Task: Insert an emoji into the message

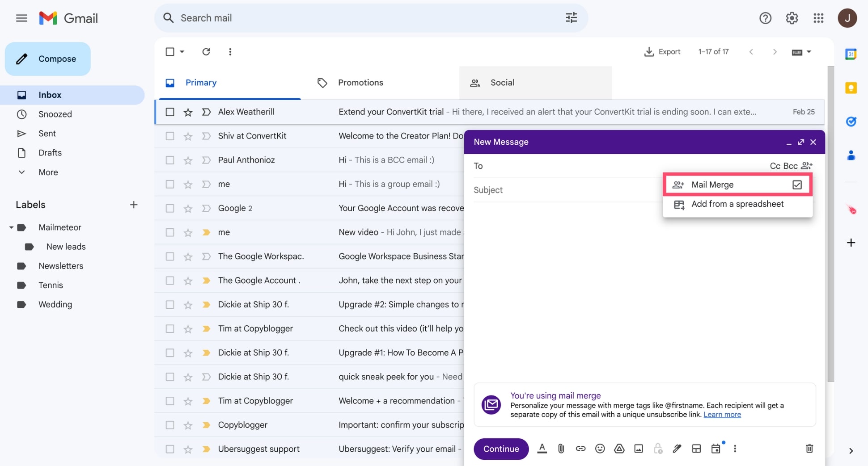Action: point(600,449)
